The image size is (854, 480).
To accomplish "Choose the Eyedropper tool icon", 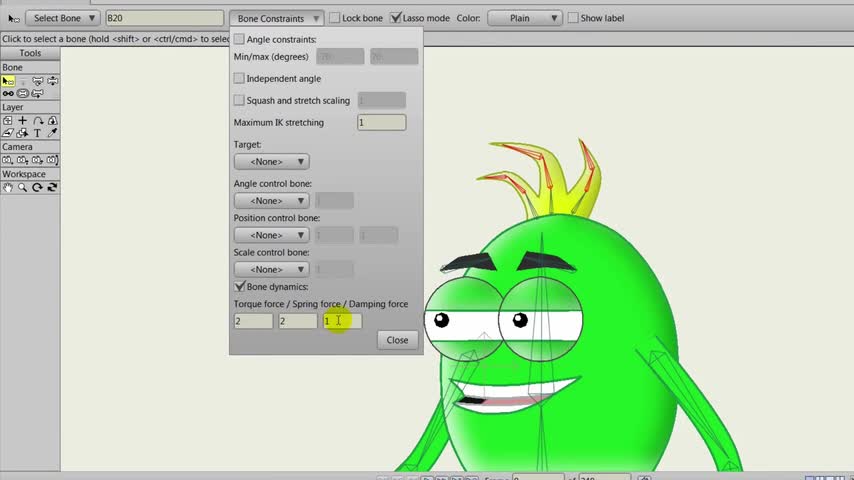I will click(x=52, y=133).
